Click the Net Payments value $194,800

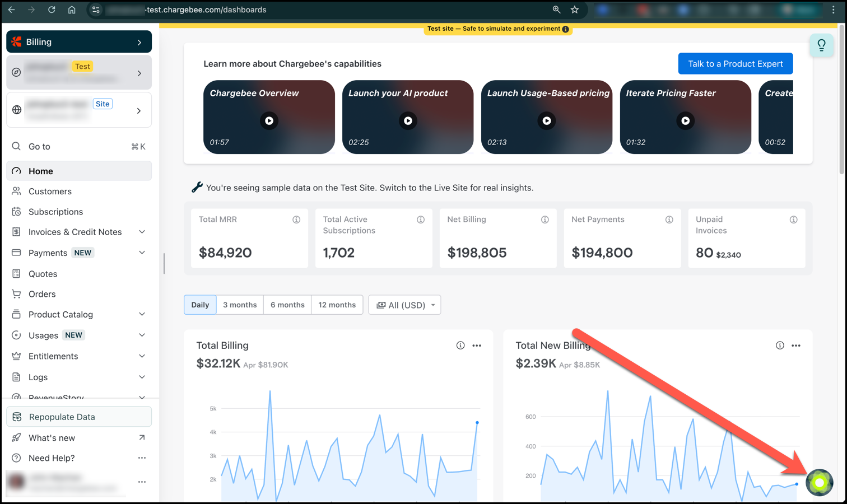(x=602, y=253)
